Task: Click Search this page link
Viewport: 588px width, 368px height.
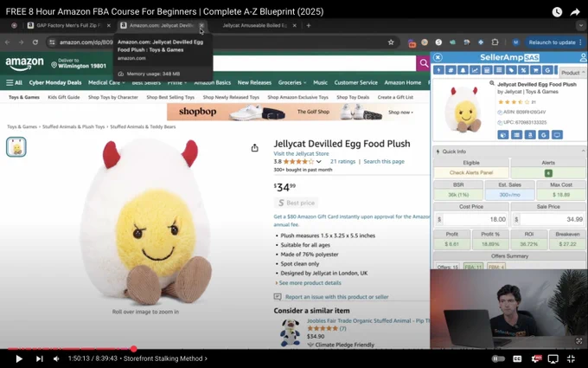Action: coord(384,161)
